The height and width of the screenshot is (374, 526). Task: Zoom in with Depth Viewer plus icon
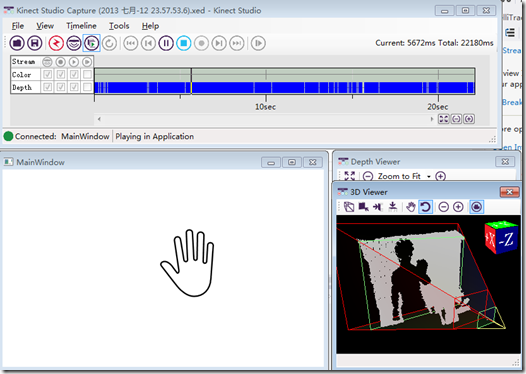(x=440, y=176)
